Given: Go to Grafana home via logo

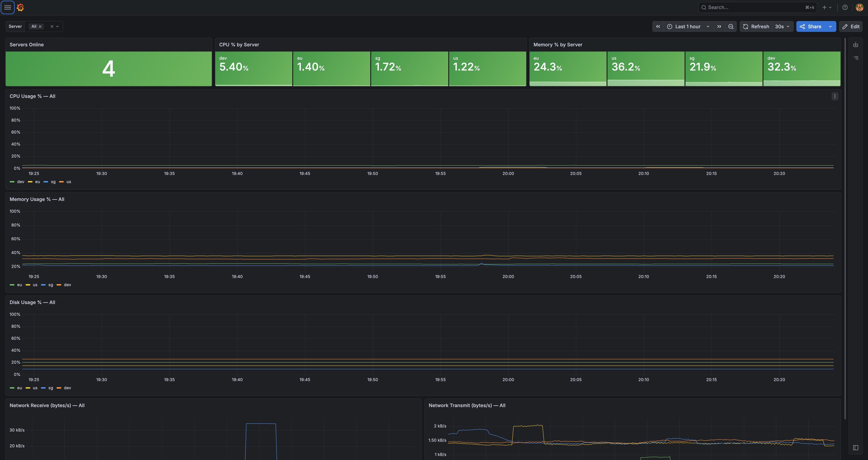Looking at the screenshot, I should point(21,7).
